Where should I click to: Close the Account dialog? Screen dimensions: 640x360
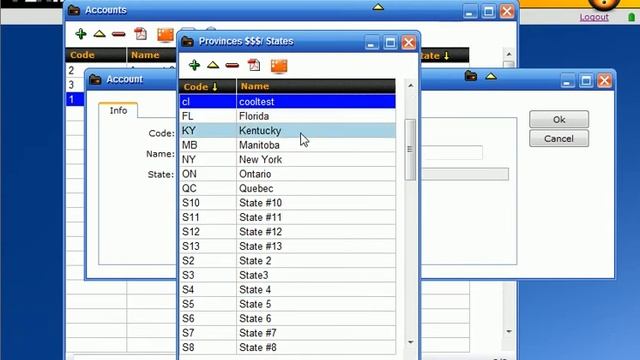point(604,80)
